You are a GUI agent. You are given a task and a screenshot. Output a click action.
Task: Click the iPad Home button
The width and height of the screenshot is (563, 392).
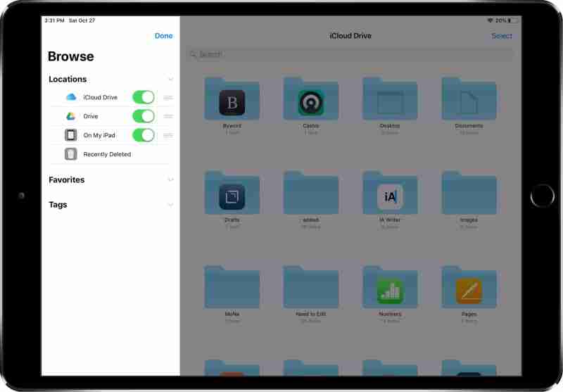542,196
